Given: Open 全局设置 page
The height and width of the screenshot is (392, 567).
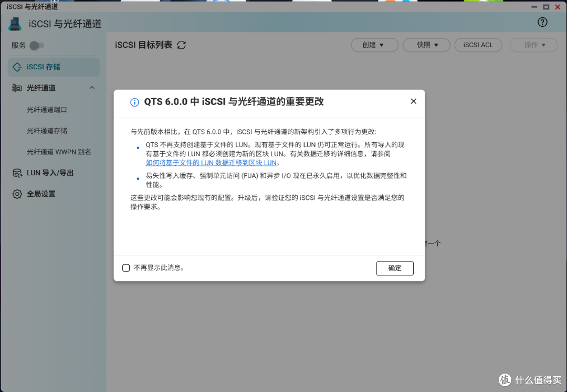Looking at the screenshot, I should click(x=41, y=194).
